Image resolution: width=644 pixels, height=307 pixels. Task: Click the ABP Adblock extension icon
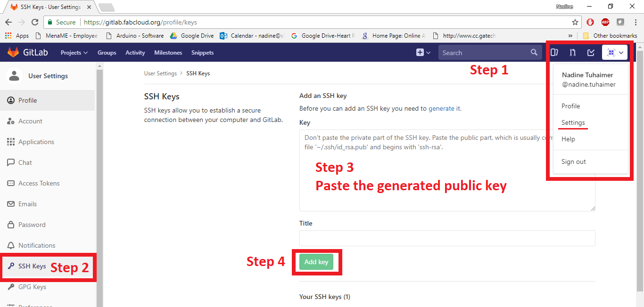(x=605, y=22)
